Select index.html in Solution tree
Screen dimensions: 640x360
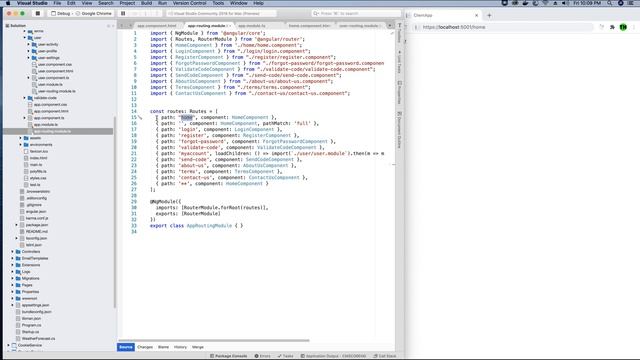click(38, 158)
